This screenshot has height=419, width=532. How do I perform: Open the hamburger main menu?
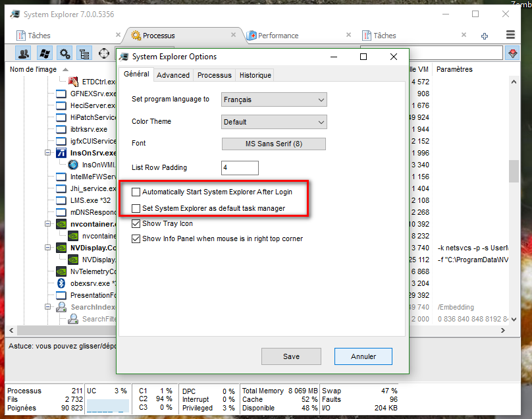coord(510,35)
